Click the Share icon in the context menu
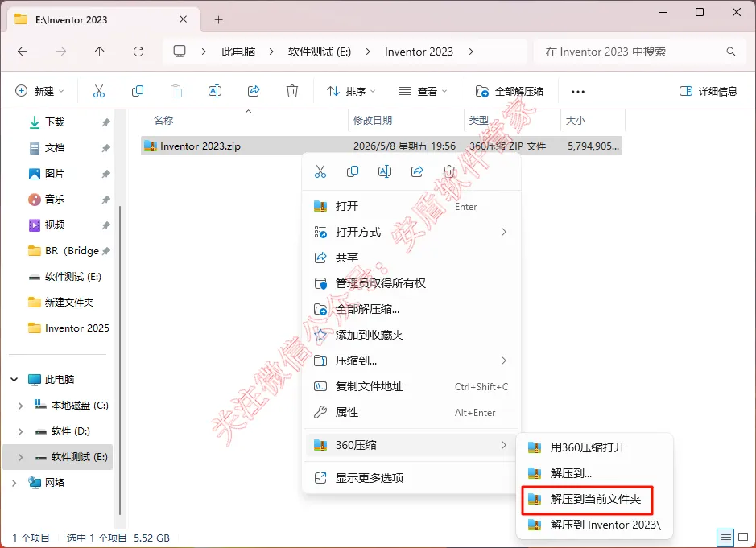756x548 pixels. [417, 171]
